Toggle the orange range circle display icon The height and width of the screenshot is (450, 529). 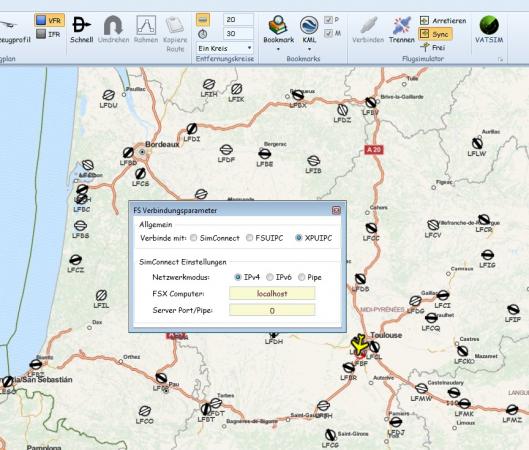(203, 20)
